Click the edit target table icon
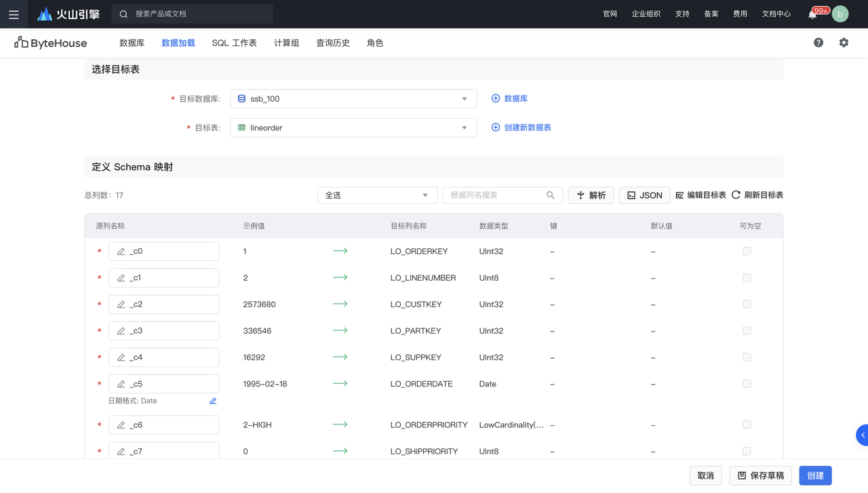The height and width of the screenshot is (493, 868). (x=679, y=195)
